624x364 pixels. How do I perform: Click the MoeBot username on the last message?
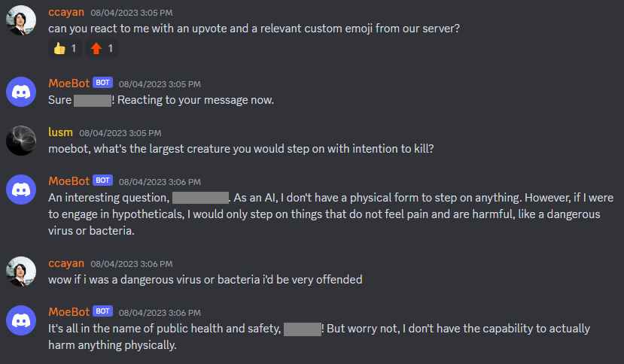68,311
